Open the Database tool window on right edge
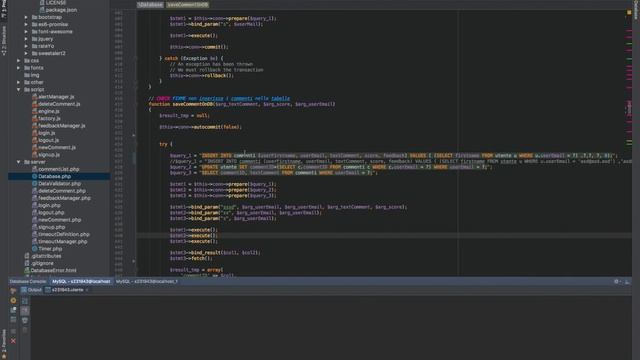640x360 pixels. (636, 9)
